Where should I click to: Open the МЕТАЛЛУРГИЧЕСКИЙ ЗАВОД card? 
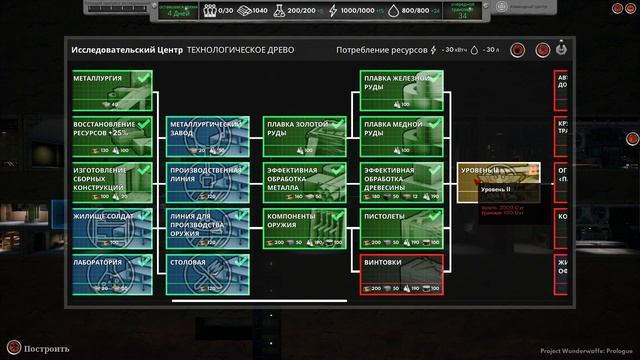point(208,136)
